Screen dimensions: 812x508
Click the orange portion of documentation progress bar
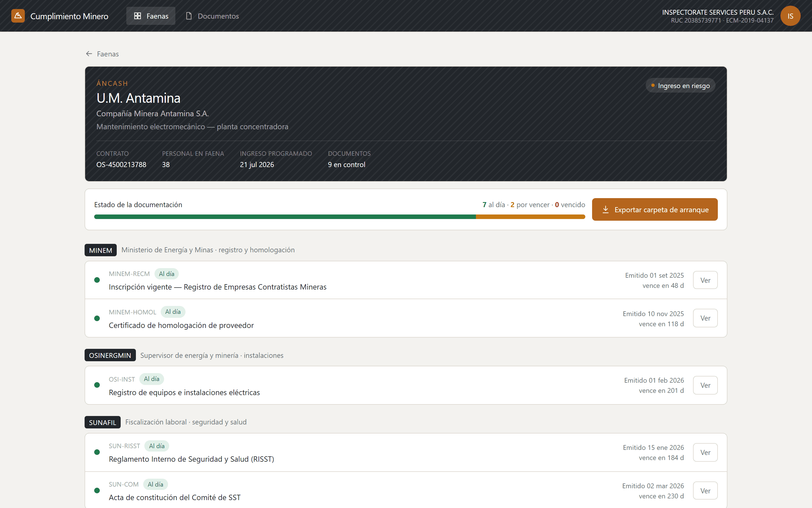coord(531,217)
